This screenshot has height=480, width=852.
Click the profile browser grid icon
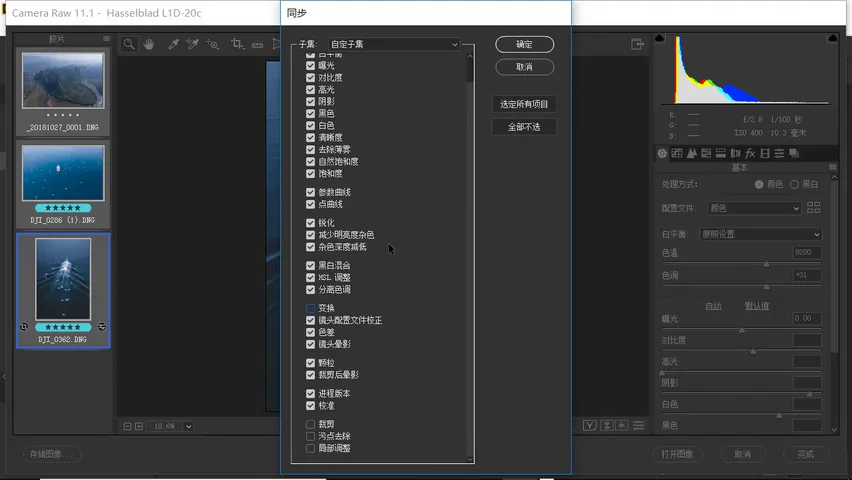click(813, 208)
